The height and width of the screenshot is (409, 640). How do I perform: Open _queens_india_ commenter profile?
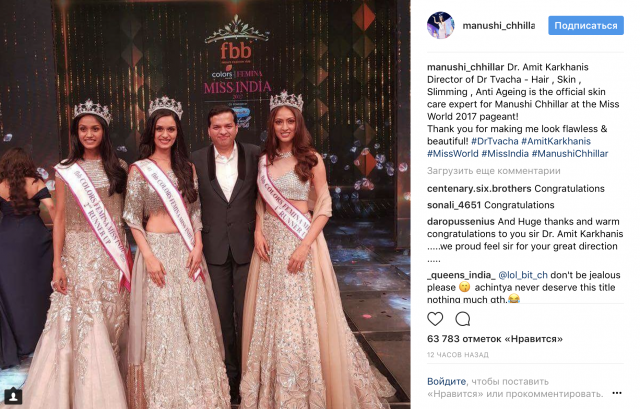(x=461, y=275)
